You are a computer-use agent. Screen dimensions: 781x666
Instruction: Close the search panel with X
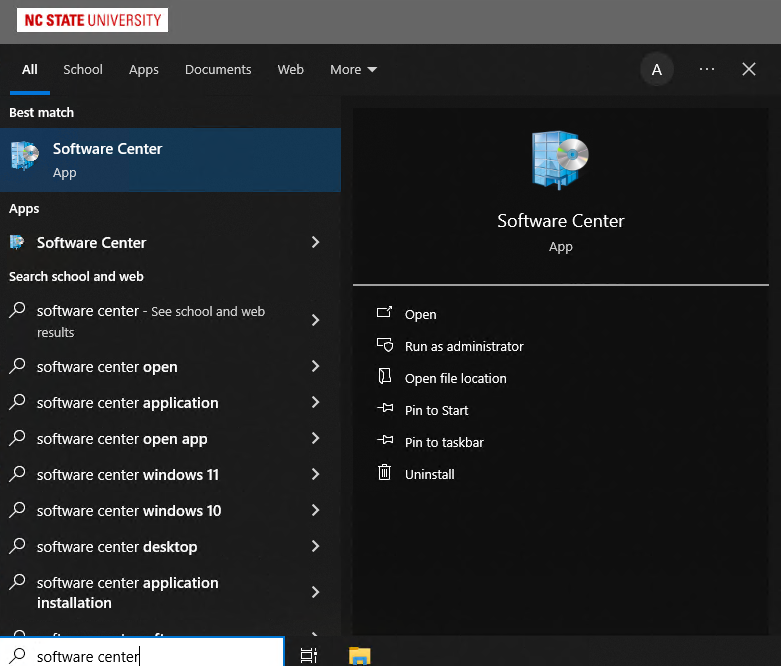coord(749,69)
